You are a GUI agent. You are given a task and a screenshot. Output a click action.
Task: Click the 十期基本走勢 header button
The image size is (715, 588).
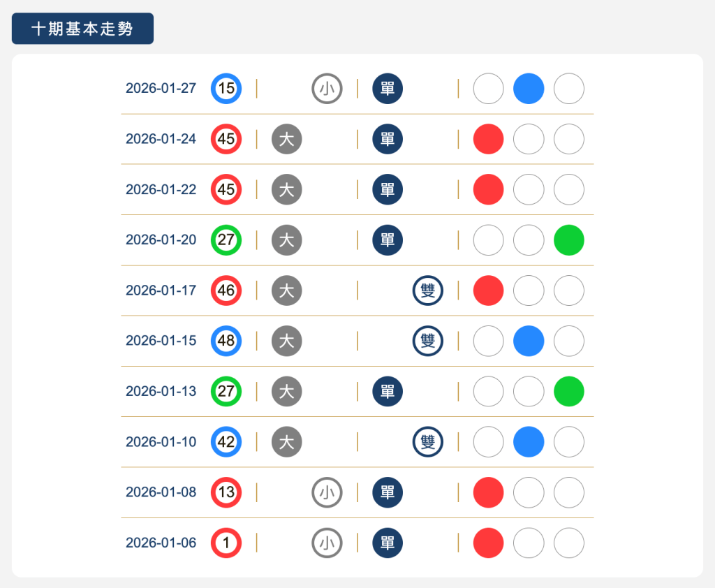point(82,29)
